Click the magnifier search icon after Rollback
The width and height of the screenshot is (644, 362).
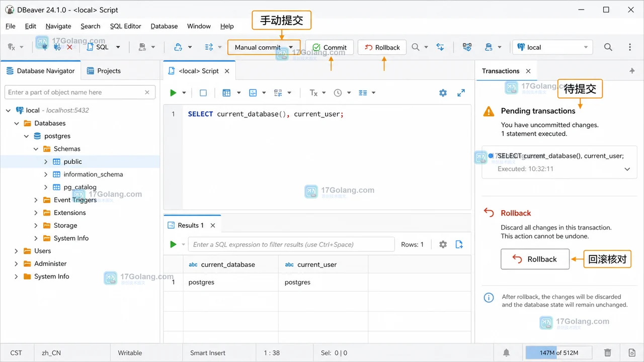(416, 47)
